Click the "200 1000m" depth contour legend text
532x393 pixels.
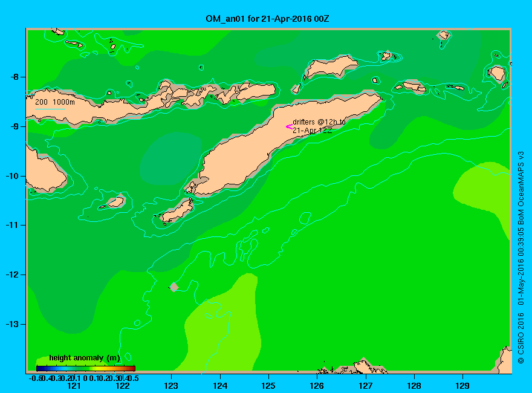pyautogui.click(x=55, y=102)
